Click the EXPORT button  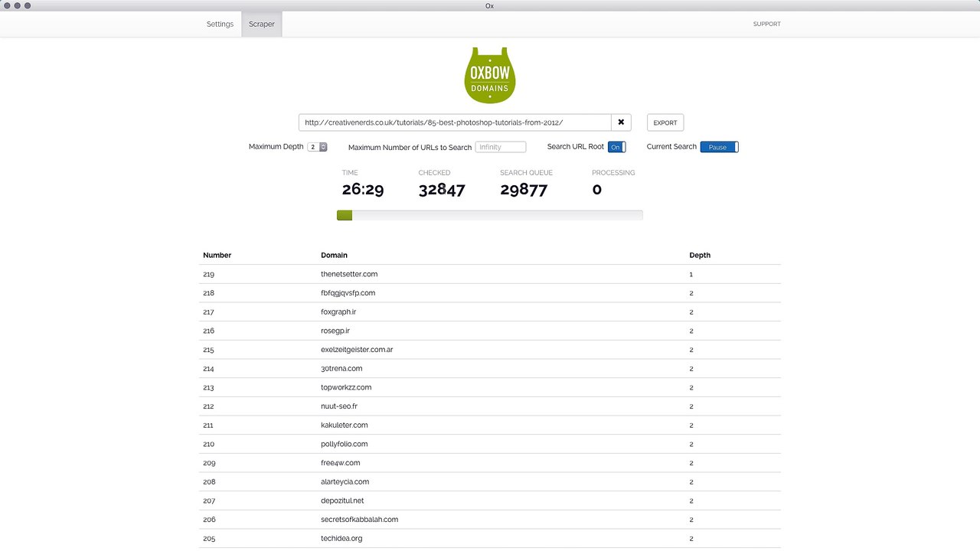pos(665,122)
